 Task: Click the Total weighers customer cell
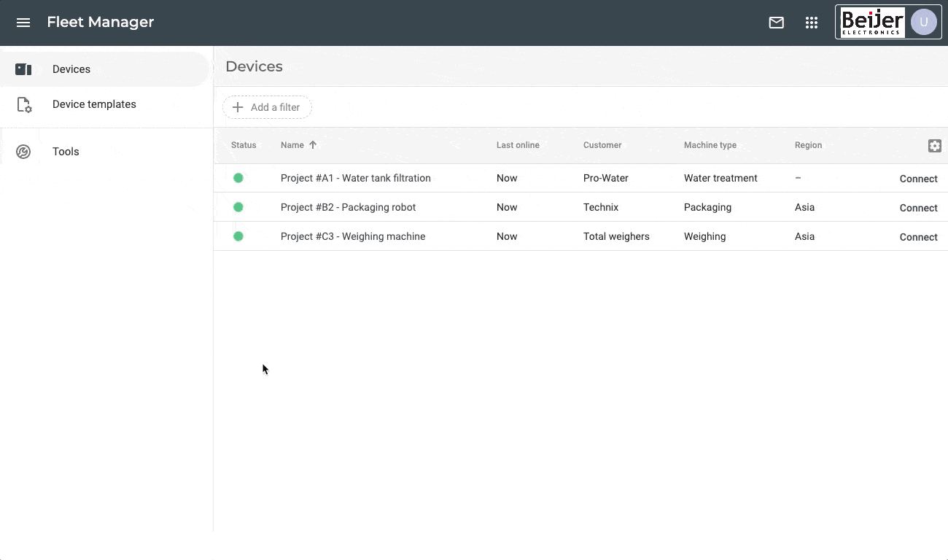616,236
